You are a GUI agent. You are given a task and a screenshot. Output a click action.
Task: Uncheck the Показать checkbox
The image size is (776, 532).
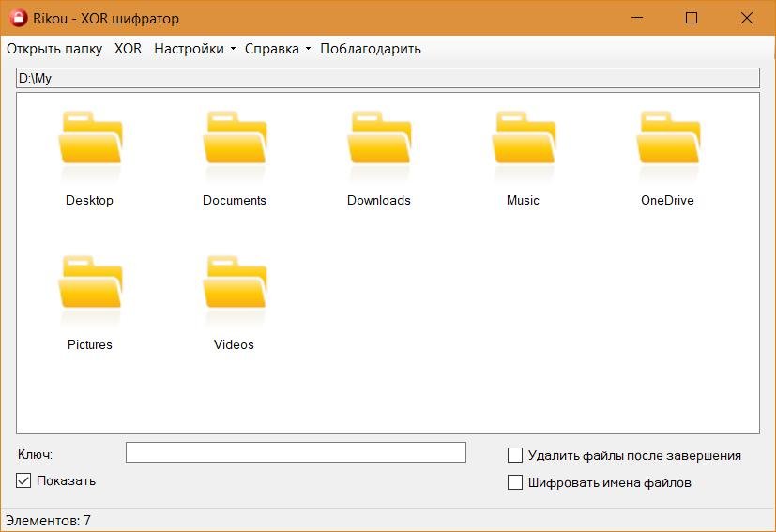tap(23, 480)
